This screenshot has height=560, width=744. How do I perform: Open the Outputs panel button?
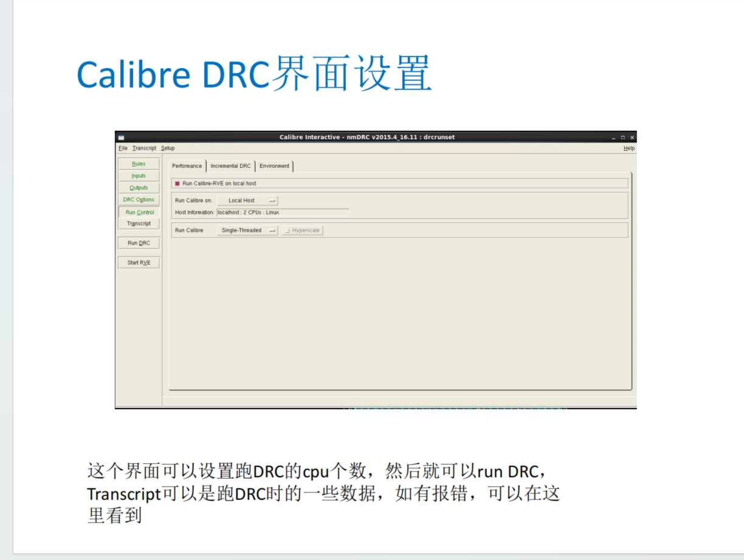[139, 188]
